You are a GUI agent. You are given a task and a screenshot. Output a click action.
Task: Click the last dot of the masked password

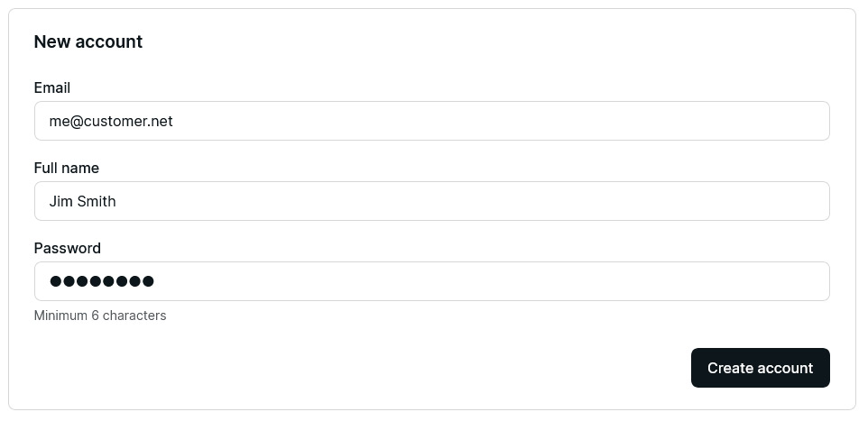(x=148, y=281)
